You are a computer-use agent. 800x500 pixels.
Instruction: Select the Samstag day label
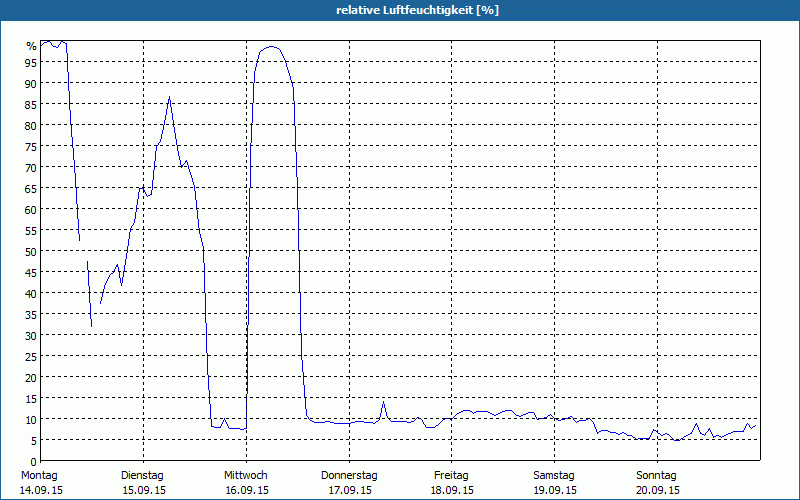pyautogui.click(x=554, y=476)
